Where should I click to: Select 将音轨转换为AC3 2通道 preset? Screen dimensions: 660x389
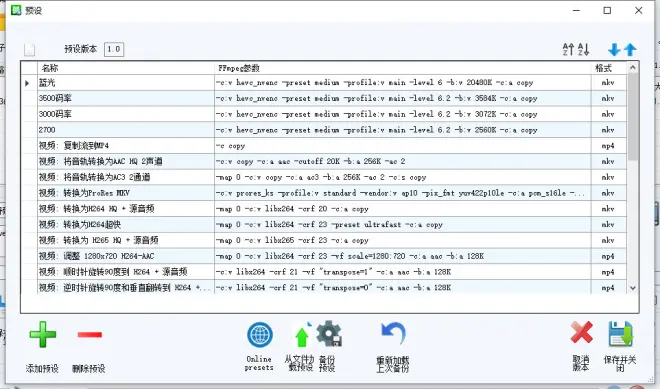pos(126,177)
